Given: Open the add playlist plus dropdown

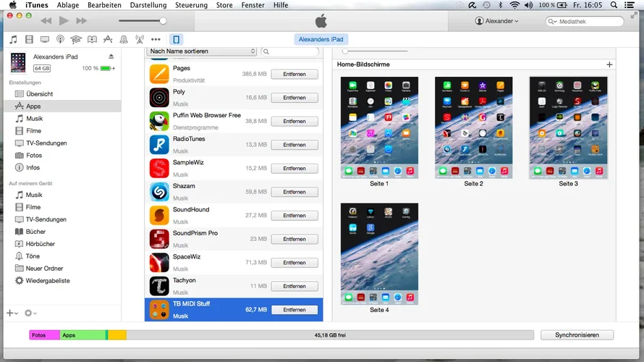Looking at the screenshot, I should point(12,313).
